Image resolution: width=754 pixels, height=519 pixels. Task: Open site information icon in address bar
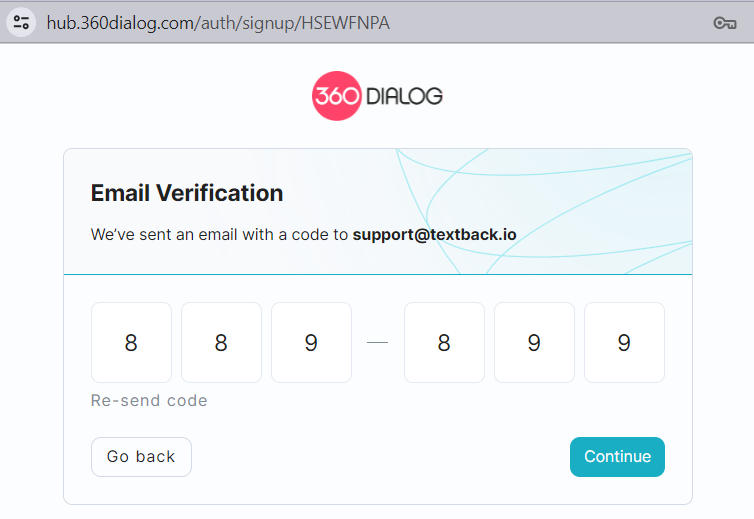point(21,23)
